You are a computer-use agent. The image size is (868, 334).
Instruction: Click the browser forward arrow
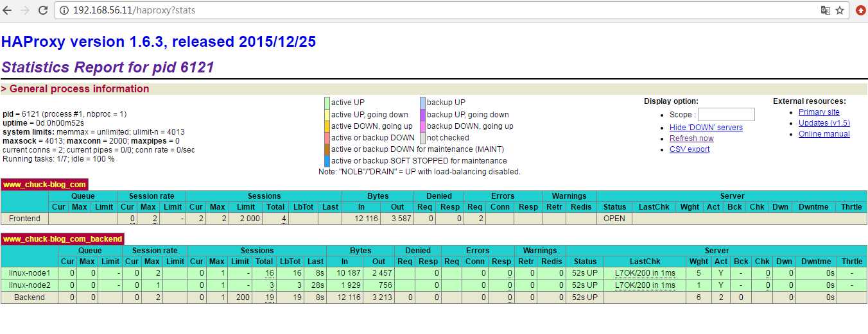coord(25,10)
